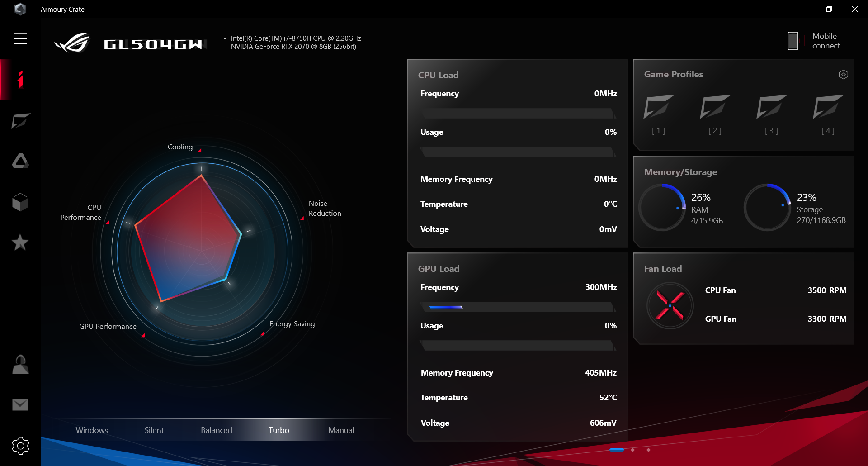The height and width of the screenshot is (466, 868).
Task: Click the CPU Load panel title
Action: (438, 75)
